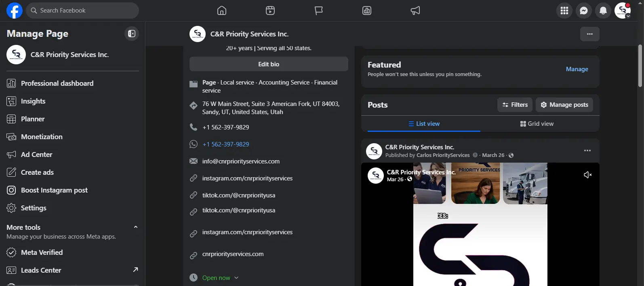
Task: Go to Home feed icon
Action: point(222,11)
